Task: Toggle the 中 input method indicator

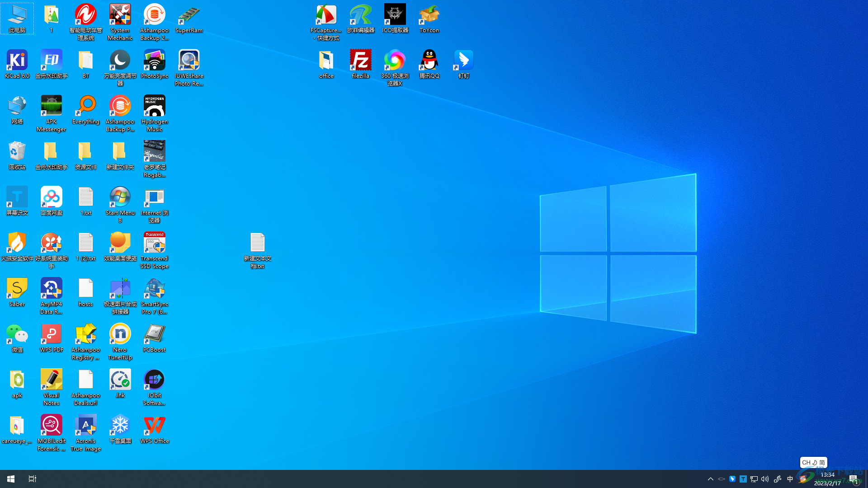Action: point(790,479)
